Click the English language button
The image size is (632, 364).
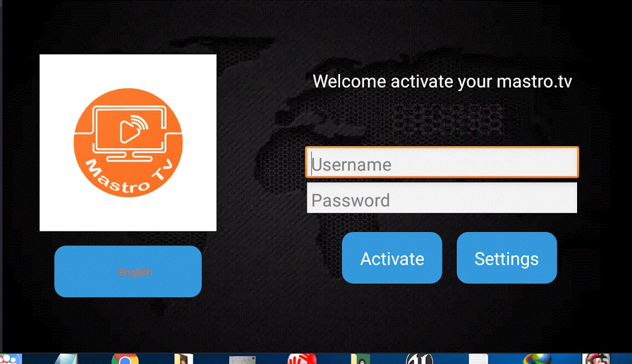pos(128,271)
